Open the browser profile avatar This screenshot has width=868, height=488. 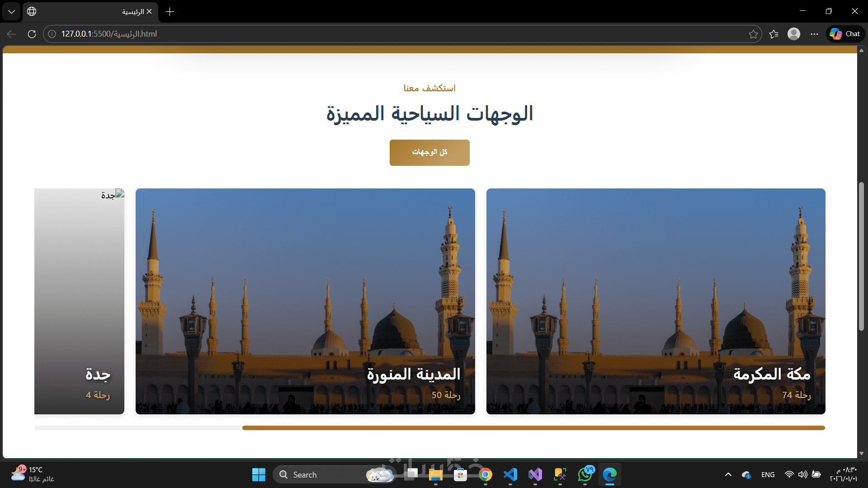coord(793,34)
